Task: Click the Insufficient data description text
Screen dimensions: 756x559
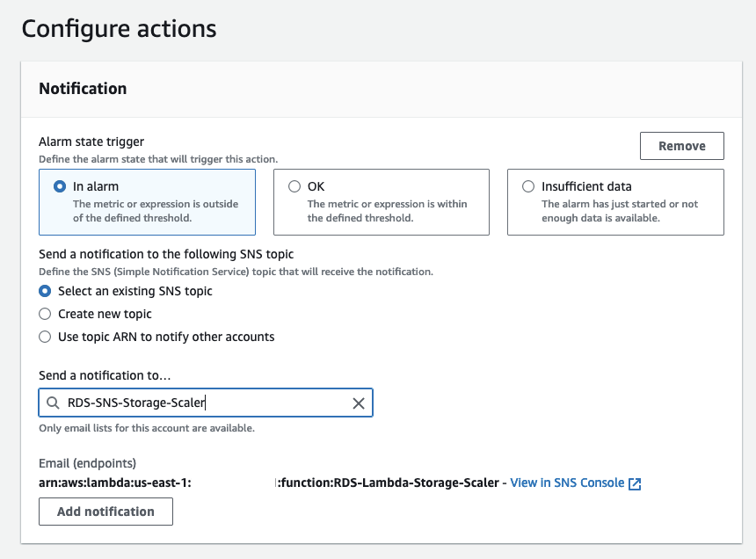Action: coord(620,211)
